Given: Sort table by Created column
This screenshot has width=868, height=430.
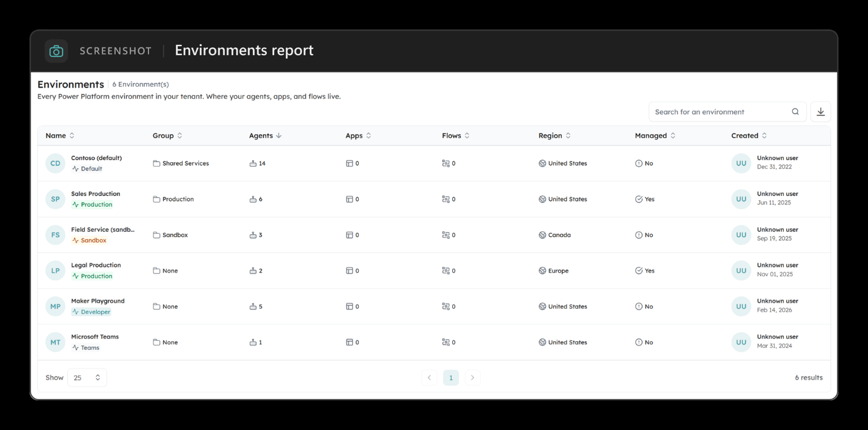Looking at the screenshot, I should [x=749, y=135].
